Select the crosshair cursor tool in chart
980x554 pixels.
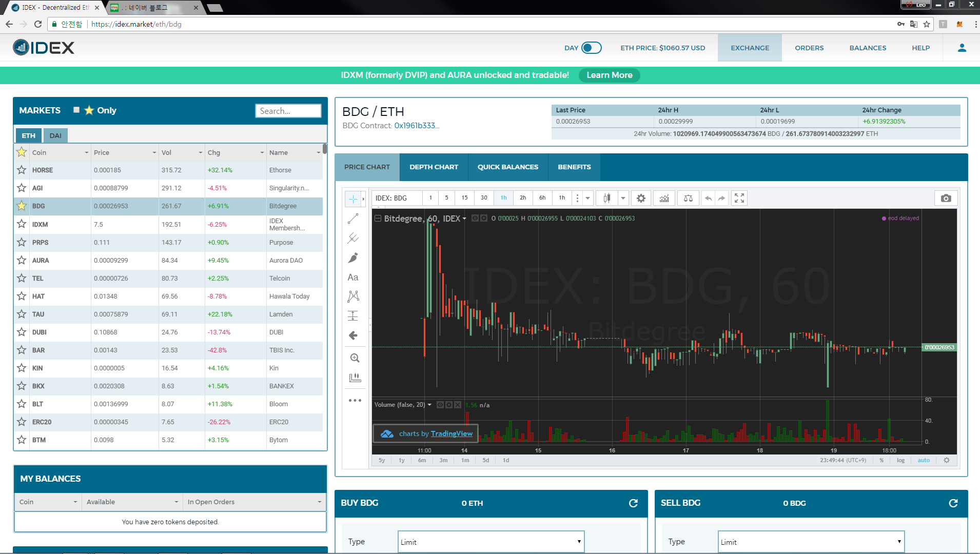[353, 199]
